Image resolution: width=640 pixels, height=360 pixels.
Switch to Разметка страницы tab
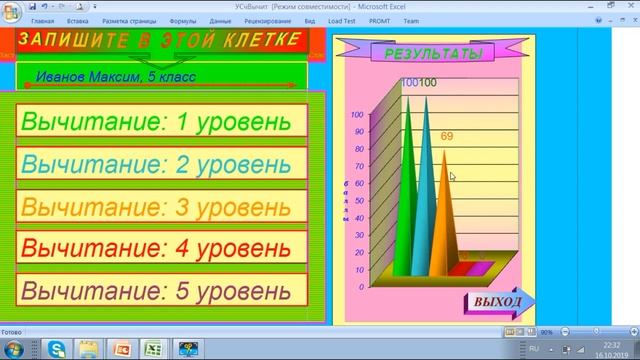click(x=129, y=21)
